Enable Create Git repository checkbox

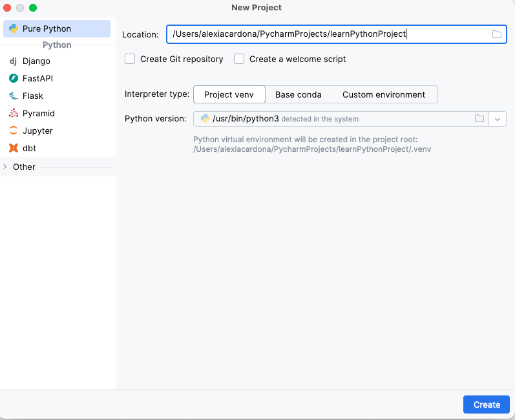(x=130, y=59)
